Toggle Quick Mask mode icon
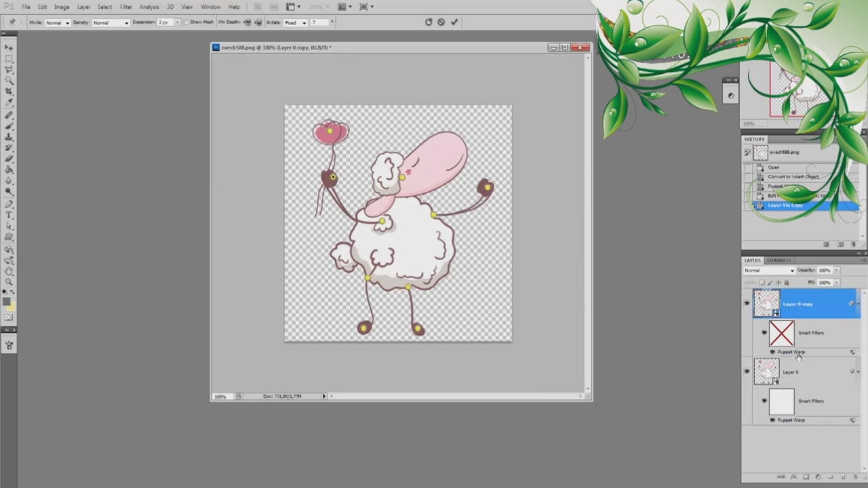The height and width of the screenshot is (488, 868). pyautogui.click(x=9, y=317)
